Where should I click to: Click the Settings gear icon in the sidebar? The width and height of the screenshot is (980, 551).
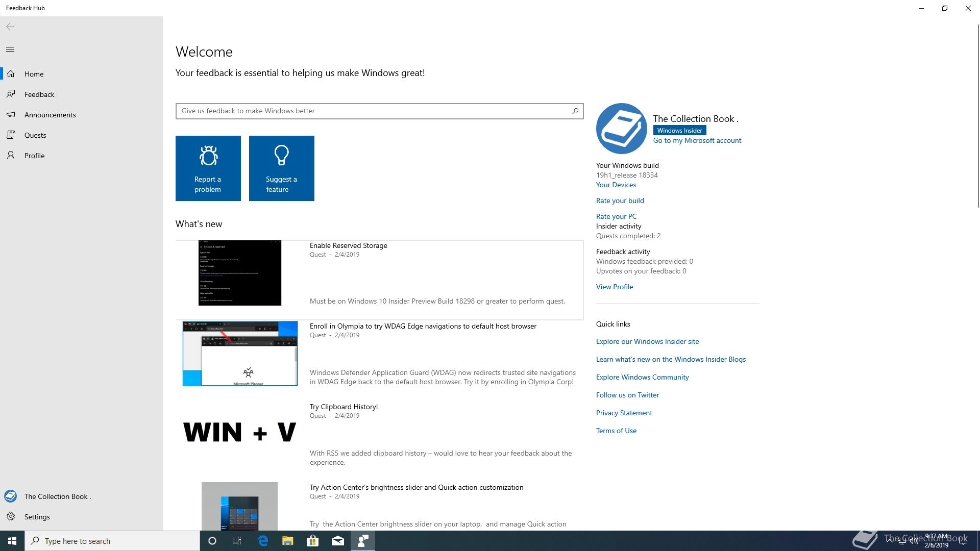tap(11, 517)
